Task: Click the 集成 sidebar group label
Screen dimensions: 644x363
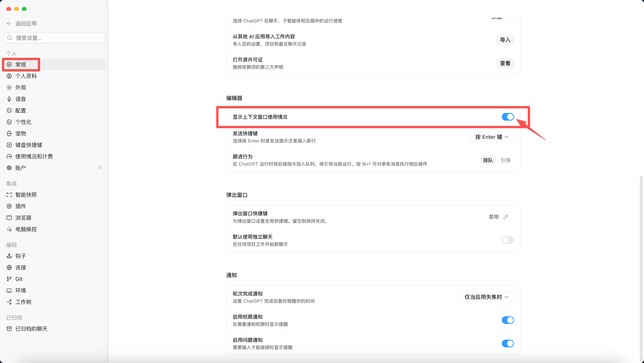Action: (11, 183)
